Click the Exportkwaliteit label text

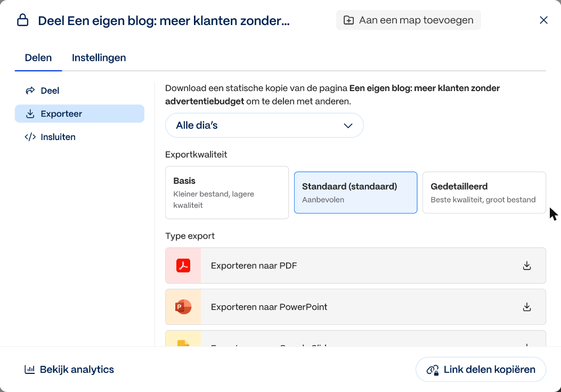click(196, 154)
